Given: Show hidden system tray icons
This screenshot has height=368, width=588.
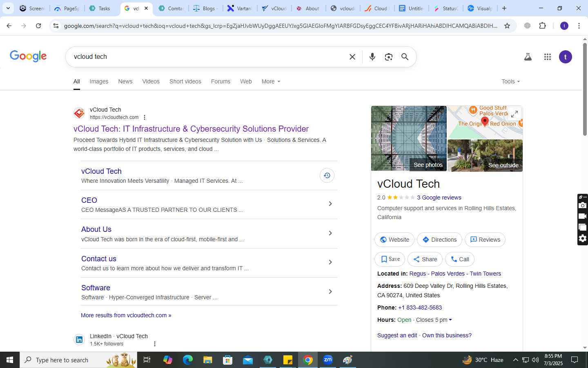Looking at the screenshot, I should point(515,360).
